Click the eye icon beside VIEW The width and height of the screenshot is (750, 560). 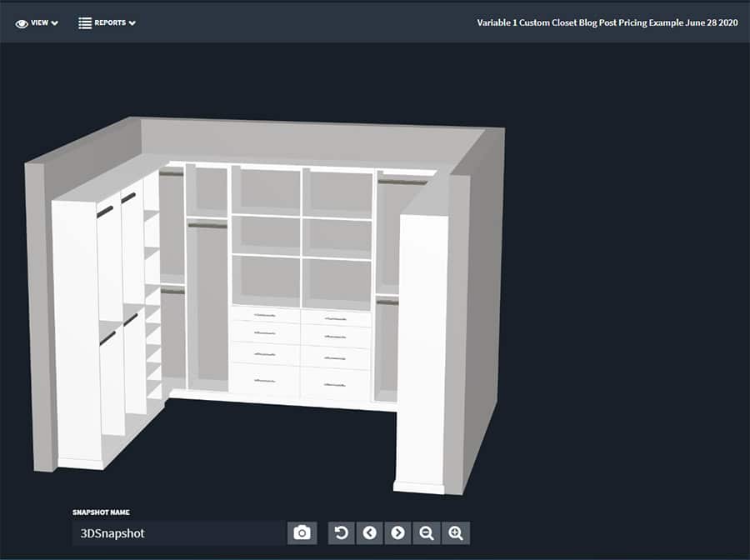click(x=22, y=23)
